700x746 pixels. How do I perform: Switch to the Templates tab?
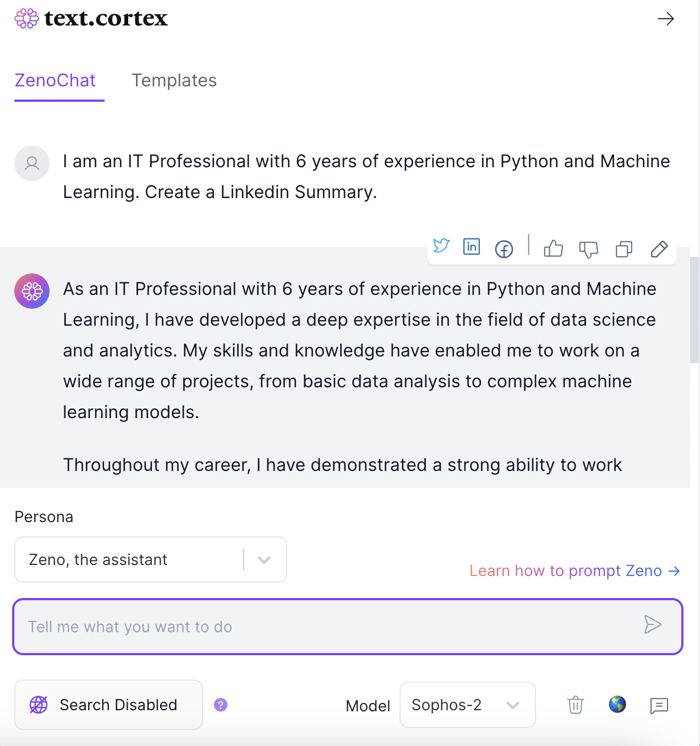tap(174, 80)
